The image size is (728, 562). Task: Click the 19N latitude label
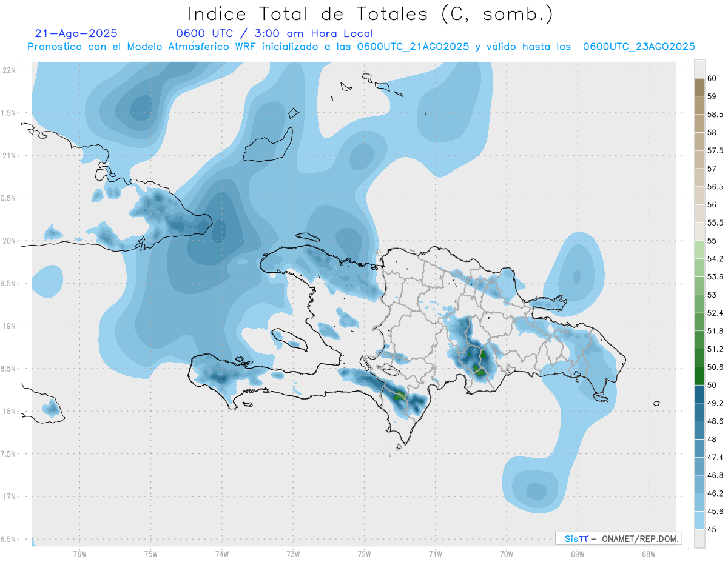(8, 326)
